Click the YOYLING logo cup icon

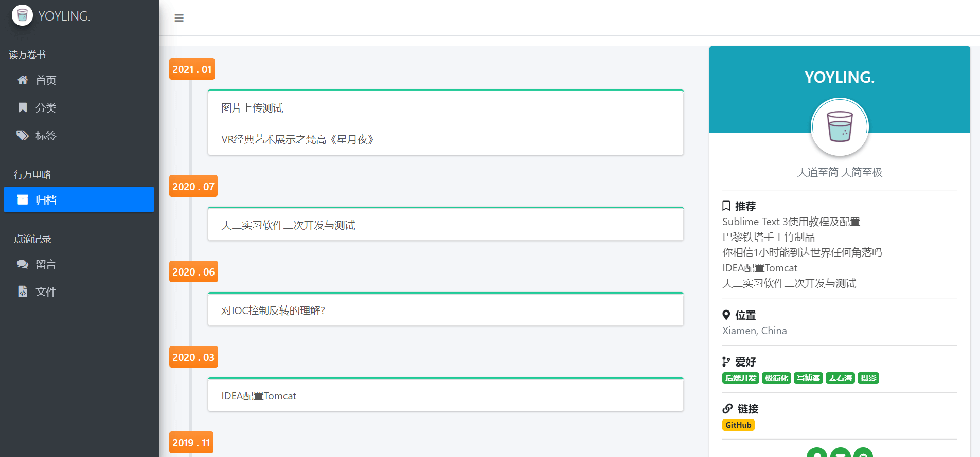(22, 15)
